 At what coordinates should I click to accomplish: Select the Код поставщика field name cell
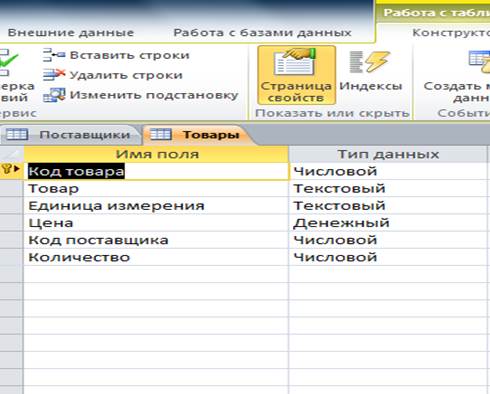(x=156, y=240)
